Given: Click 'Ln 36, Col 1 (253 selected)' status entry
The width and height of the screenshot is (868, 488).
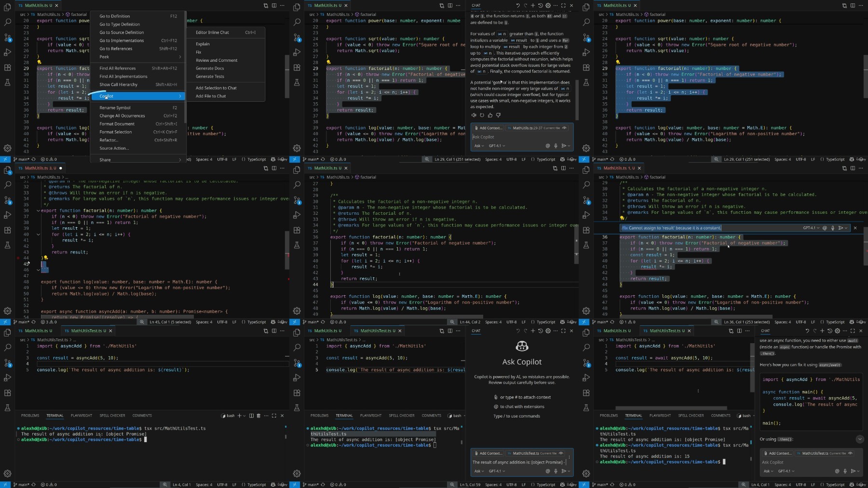Looking at the screenshot, I should (x=746, y=322).
